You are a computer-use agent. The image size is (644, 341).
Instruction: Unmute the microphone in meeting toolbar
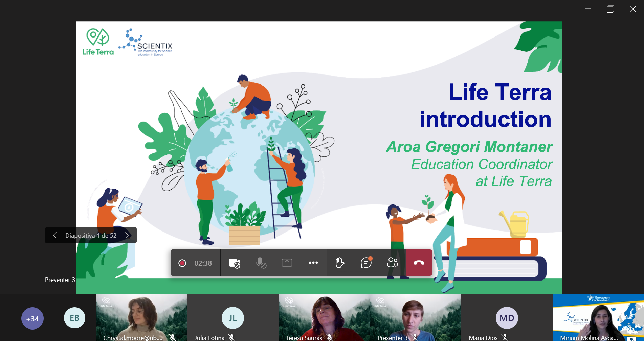[261, 263]
